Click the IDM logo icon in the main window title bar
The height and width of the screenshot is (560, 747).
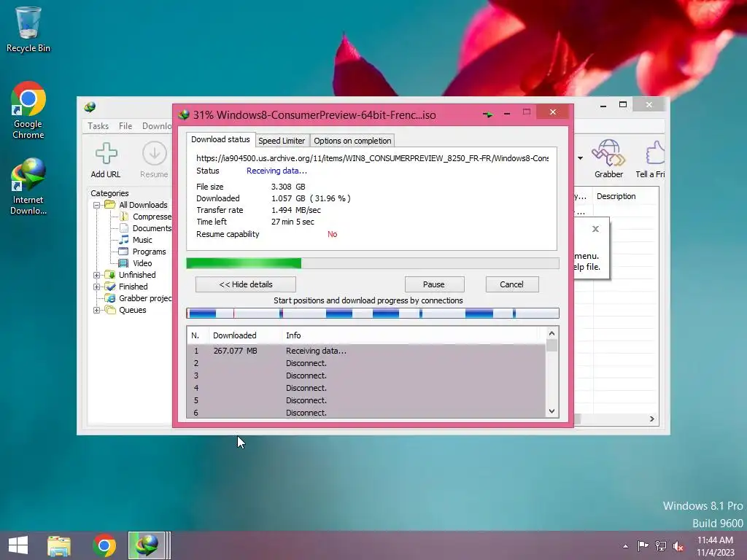(90, 107)
